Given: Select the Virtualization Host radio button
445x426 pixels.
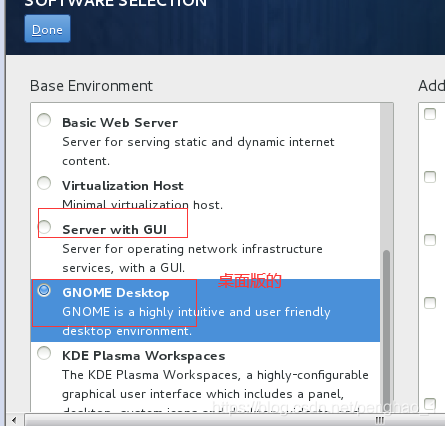Looking at the screenshot, I should coord(44,183).
